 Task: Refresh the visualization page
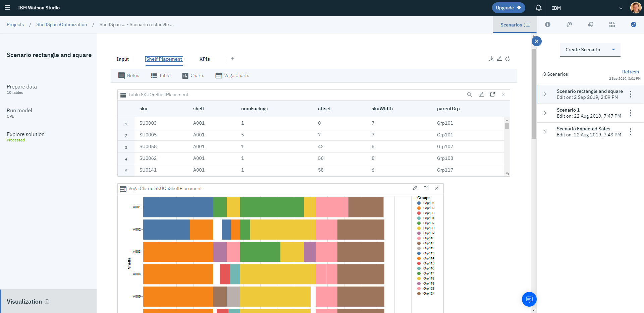(507, 59)
